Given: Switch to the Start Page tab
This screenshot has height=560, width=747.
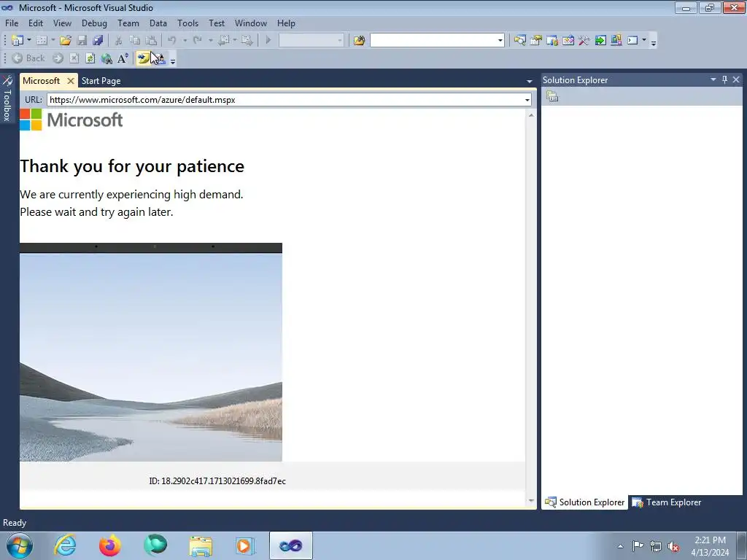Looking at the screenshot, I should [101, 81].
